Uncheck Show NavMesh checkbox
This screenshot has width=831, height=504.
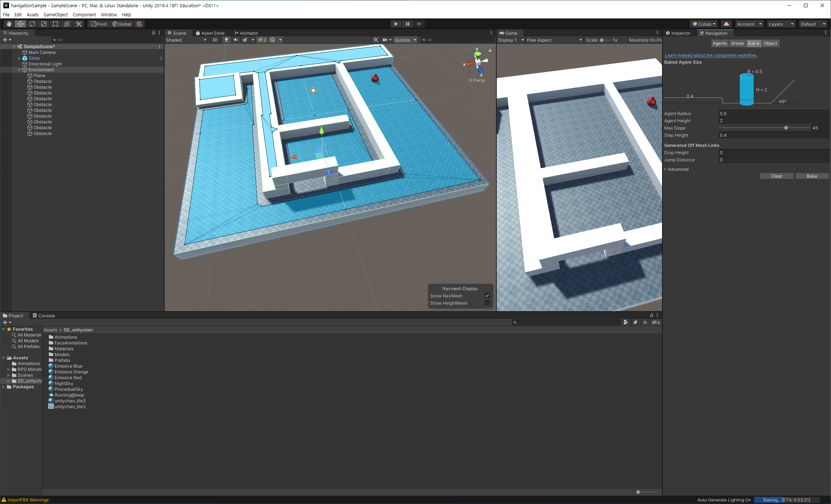coord(487,296)
